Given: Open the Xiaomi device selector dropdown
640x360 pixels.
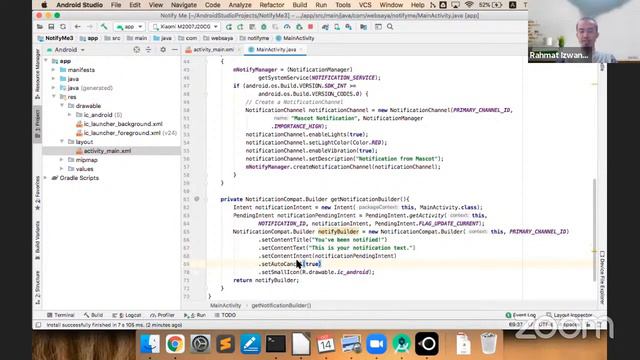Looking at the screenshot, I should [x=184, y=27].
